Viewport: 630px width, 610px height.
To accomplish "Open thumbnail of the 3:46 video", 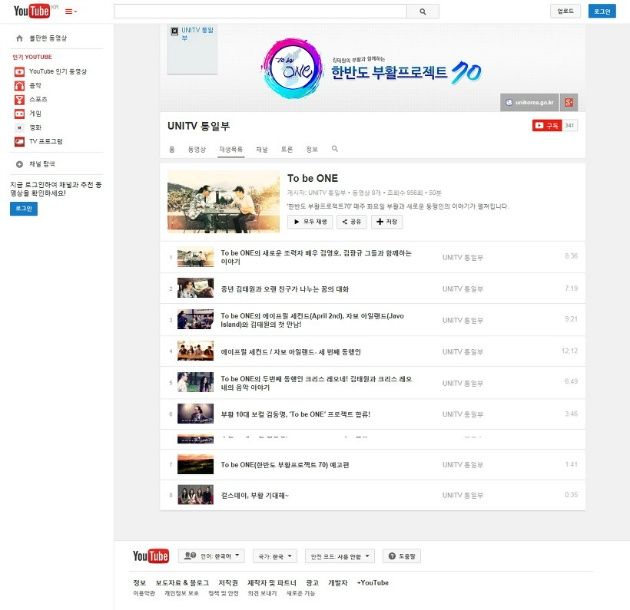I will (x=196, y=414).
